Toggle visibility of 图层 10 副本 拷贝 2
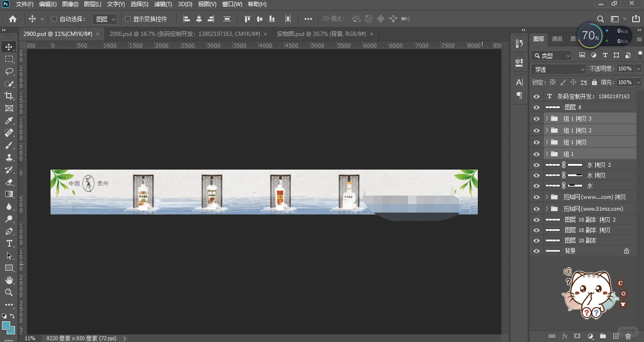 tap(536, 220)
